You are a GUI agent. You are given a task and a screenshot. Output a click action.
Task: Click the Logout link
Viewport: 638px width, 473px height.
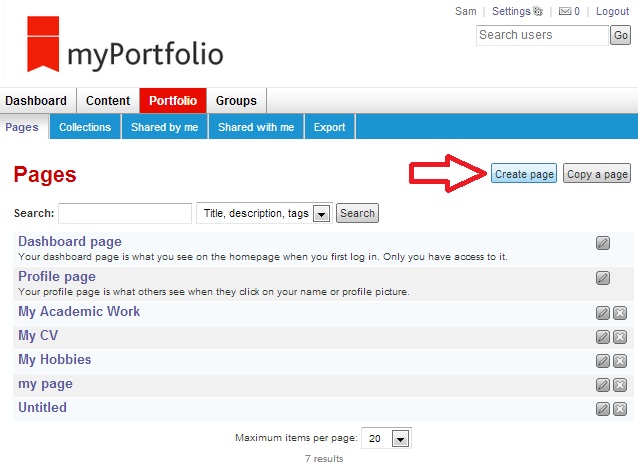click(612, 12)
